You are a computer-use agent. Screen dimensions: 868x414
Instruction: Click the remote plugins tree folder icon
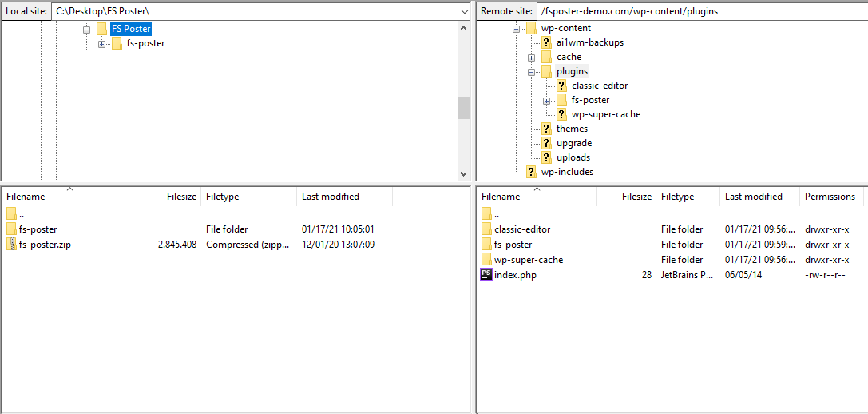pyautogui.click(x=546, y=71)
